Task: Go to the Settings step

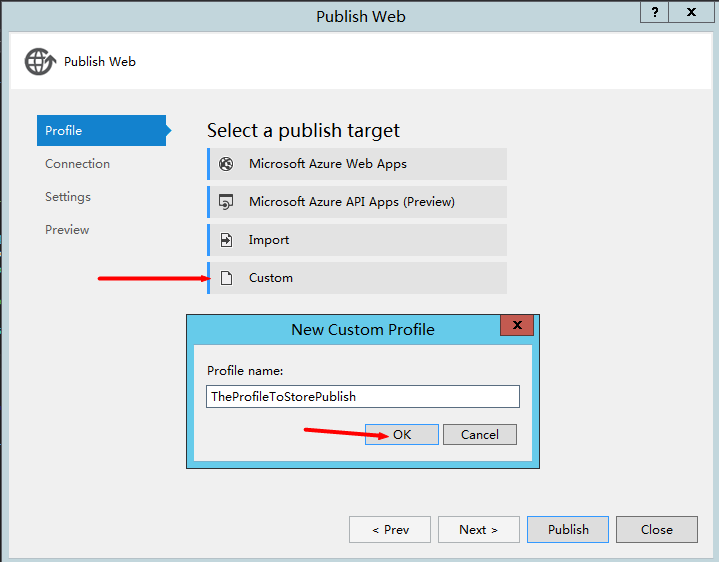Action: click(x=68, y=197)
